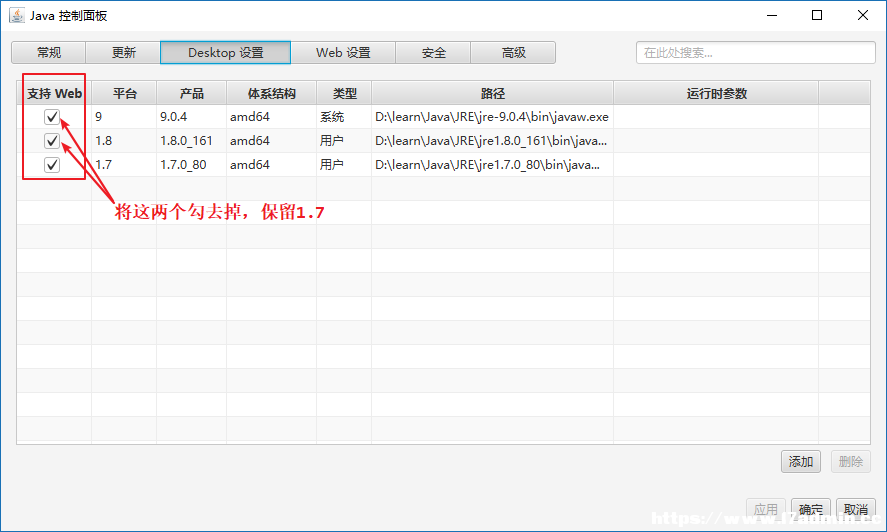887x532 pixels.
Task: Click 用户 type cell in 1.8.0_161 row
Action: pyautogui.click(x=345, y=140)
